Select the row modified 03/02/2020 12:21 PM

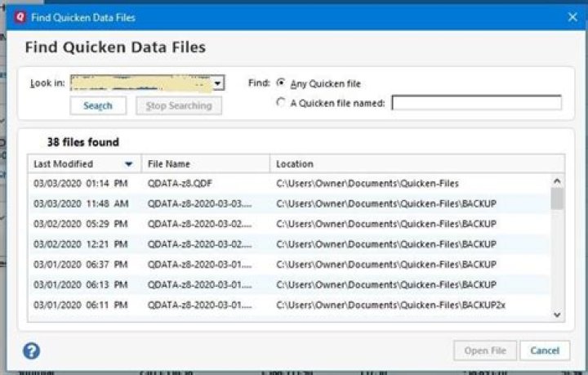[x=289, y=244]
